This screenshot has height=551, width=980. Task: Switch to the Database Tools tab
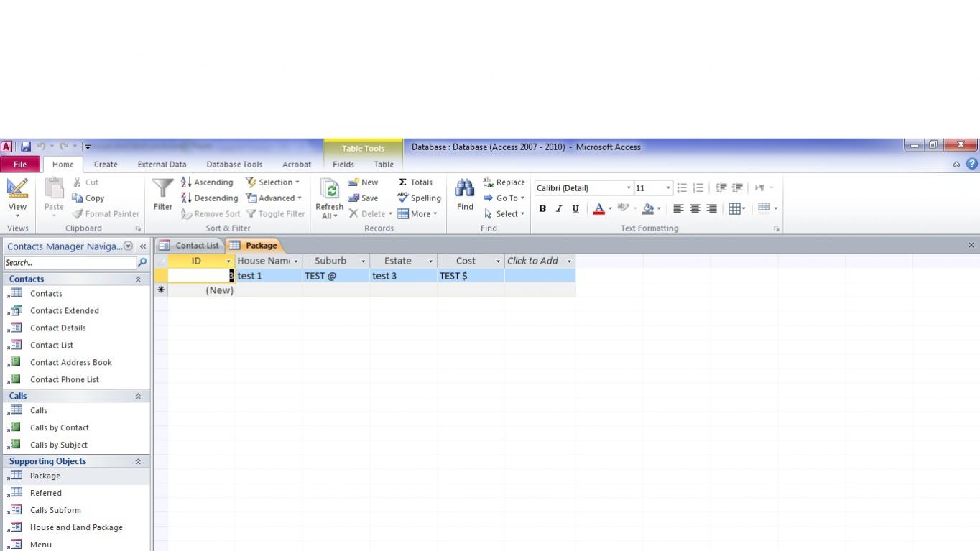click(234, 165)
